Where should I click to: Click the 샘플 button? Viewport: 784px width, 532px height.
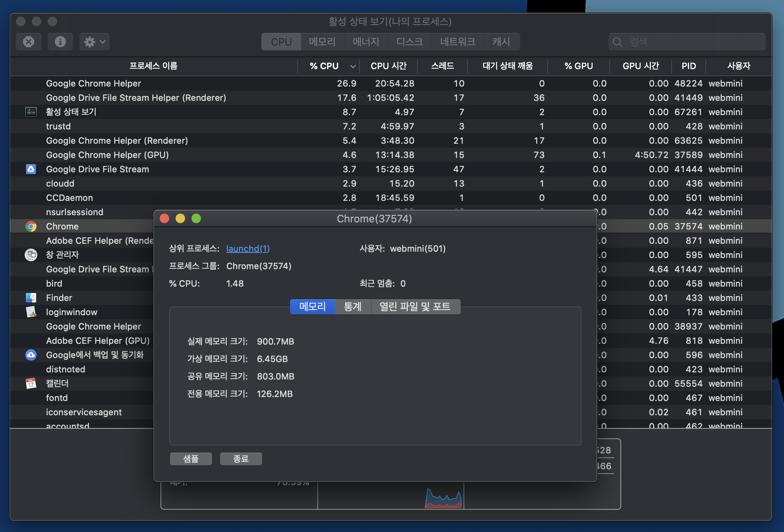coord(191,459)
